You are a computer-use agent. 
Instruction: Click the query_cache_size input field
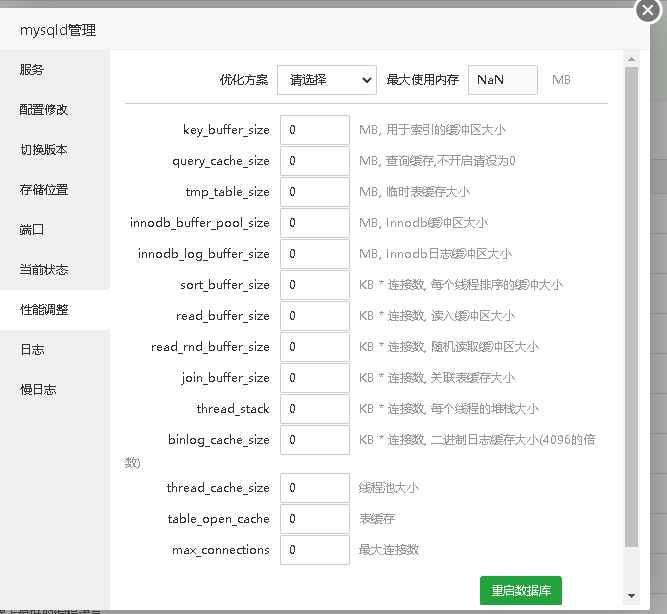click(315, 160)
